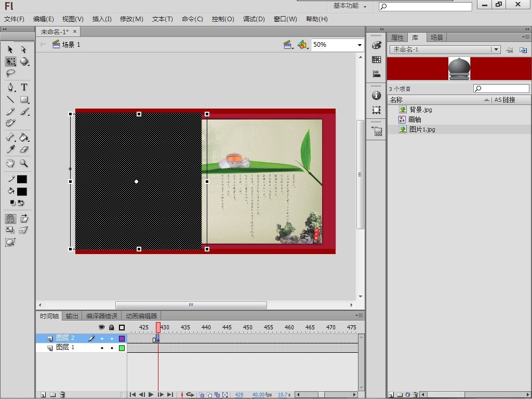Open the timeline panel options menu
The height and width of the screenshot is (399, 532).
(x=360, y=315)
